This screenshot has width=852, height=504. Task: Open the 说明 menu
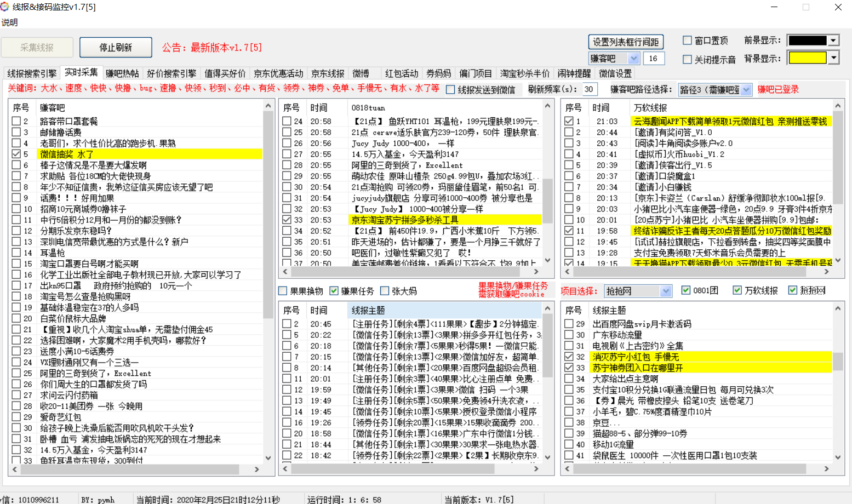[x=9, y=22]
